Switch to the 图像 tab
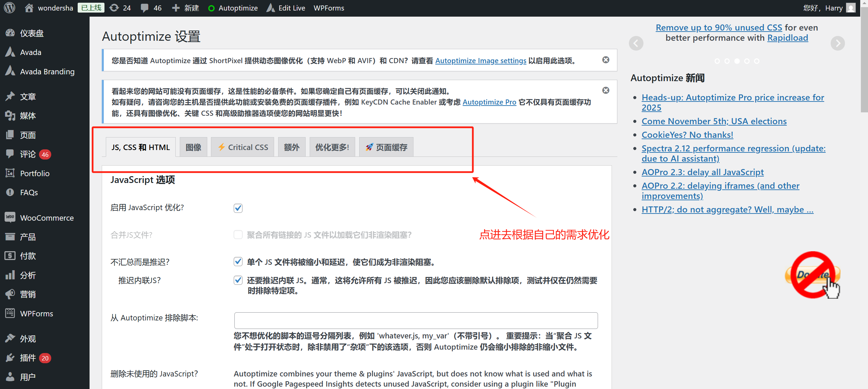This screenshot has width=868, height=389. [x=193, y=147]
